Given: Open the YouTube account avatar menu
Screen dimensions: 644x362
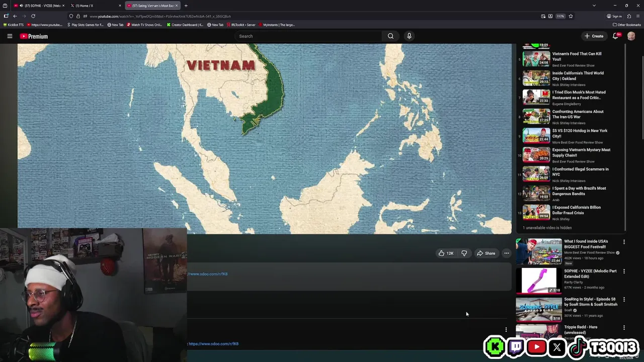Looking at the screenshot, I should [631, 36].
